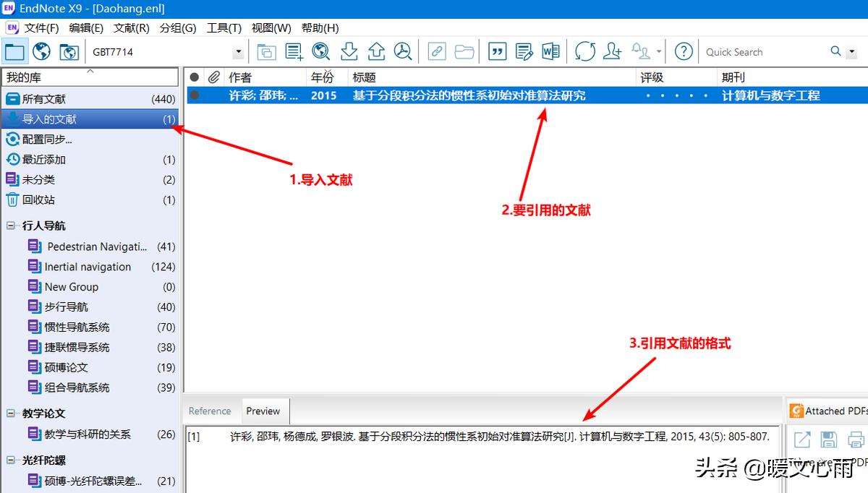This screenshot has height=493, width=868.
Task: Click the Help question mark icon
Action: point(683,51)
